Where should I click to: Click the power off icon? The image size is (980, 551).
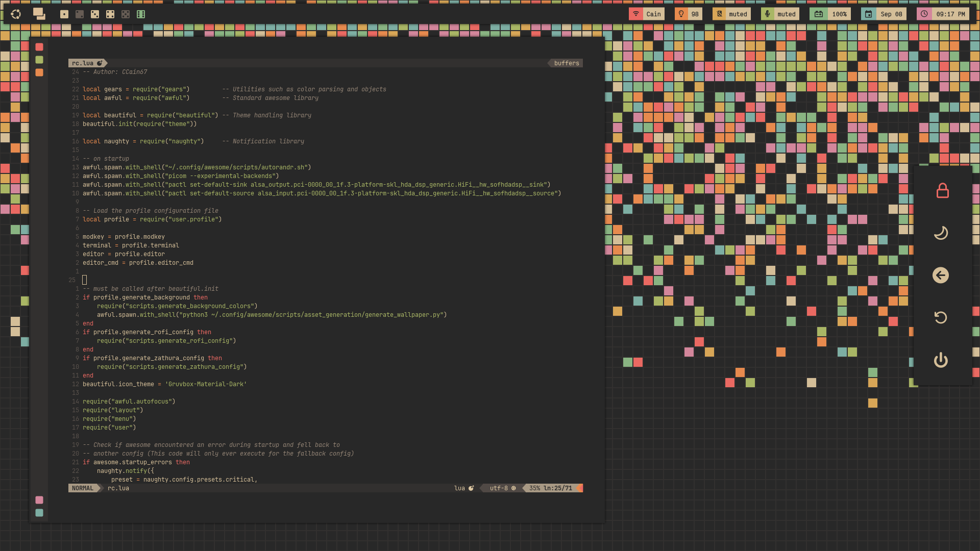[x=941, y=360]
